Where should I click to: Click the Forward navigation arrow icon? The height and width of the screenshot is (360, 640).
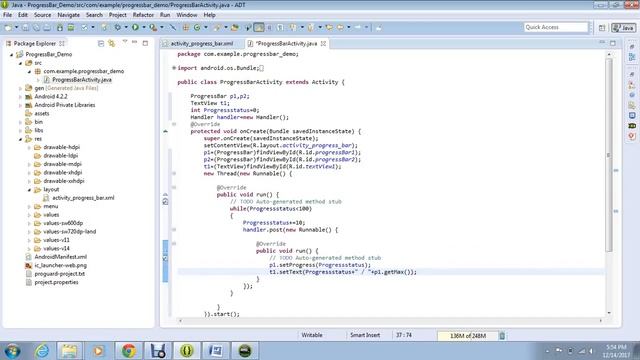[358, 27]
